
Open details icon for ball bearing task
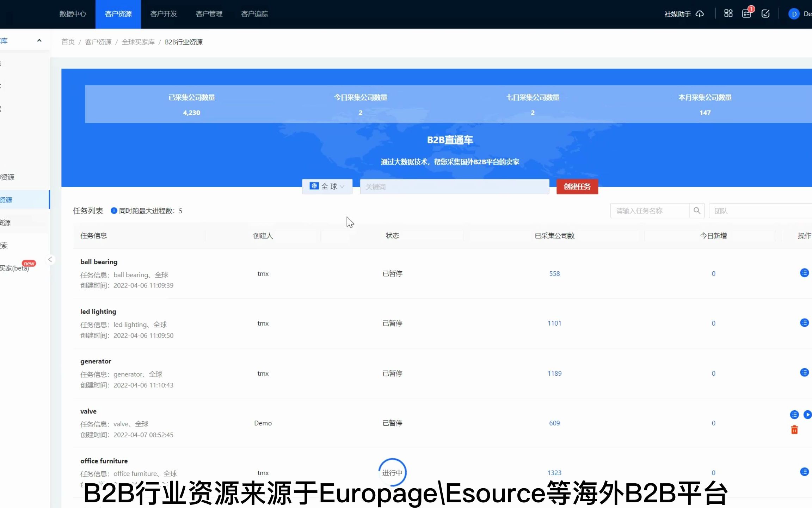click(x=804, y=273)
